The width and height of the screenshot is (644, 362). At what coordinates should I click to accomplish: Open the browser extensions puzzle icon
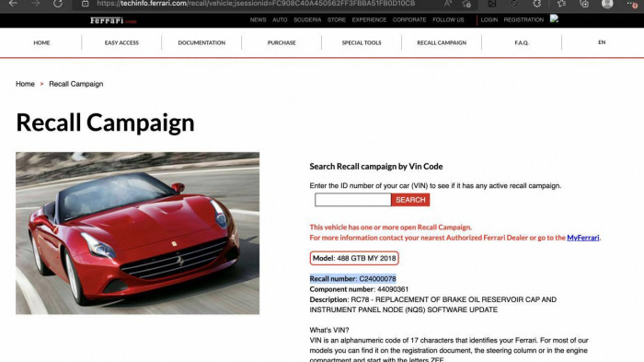(x=537, y=4)
